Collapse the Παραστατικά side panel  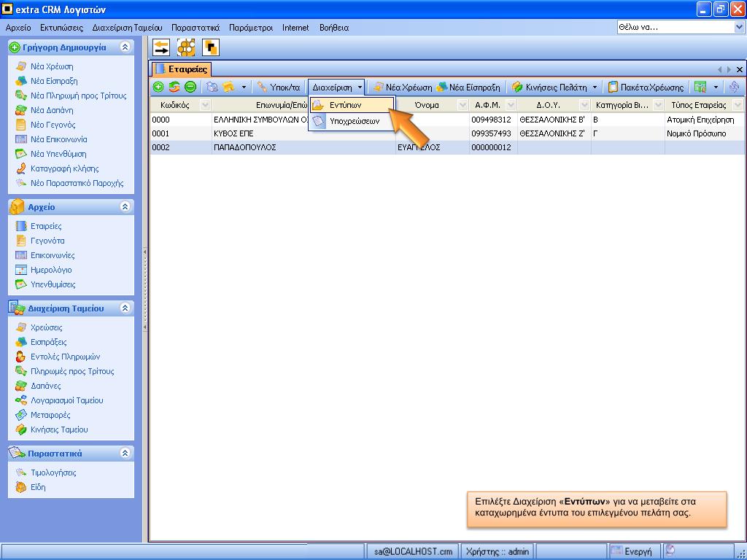(x=125, y=454)
